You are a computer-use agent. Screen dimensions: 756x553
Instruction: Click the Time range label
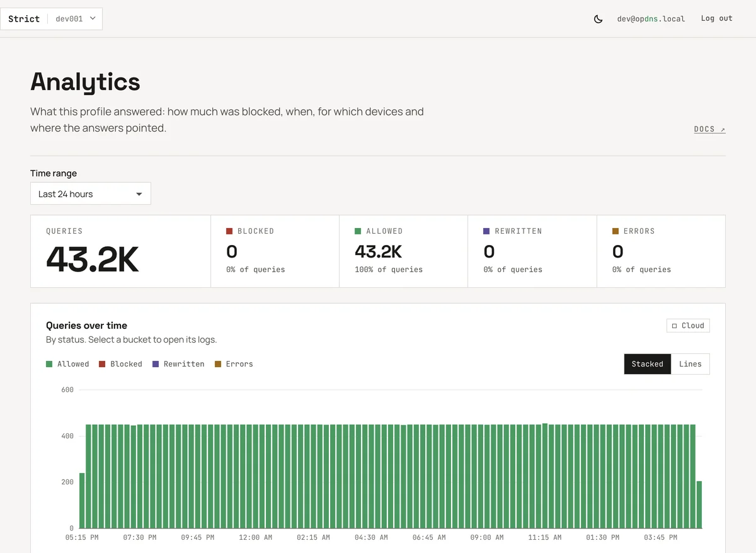[x=54, y=173]
